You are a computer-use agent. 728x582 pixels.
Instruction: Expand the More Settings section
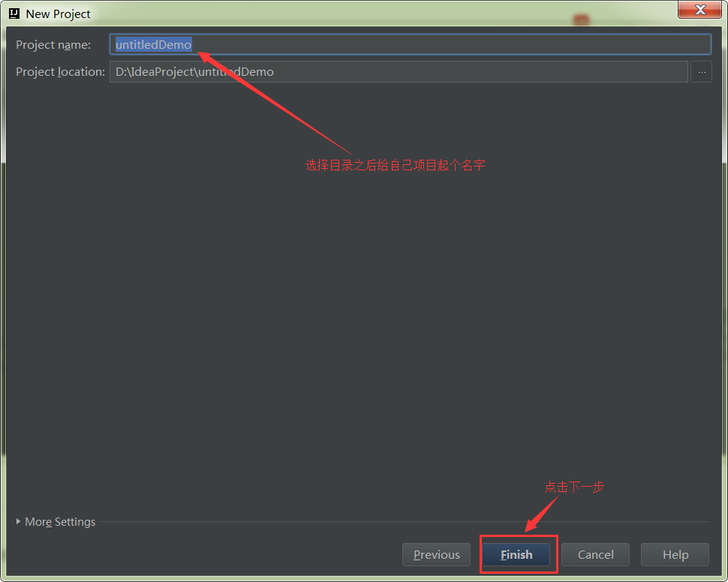click(56, 522)
